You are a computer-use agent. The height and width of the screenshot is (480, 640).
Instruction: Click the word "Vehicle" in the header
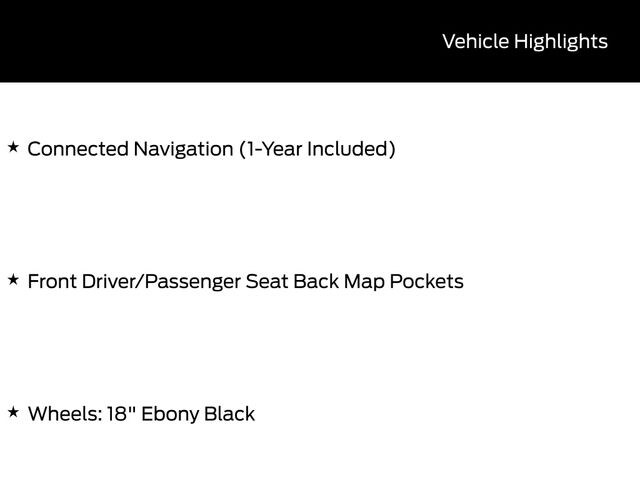(x=475, y=41)
